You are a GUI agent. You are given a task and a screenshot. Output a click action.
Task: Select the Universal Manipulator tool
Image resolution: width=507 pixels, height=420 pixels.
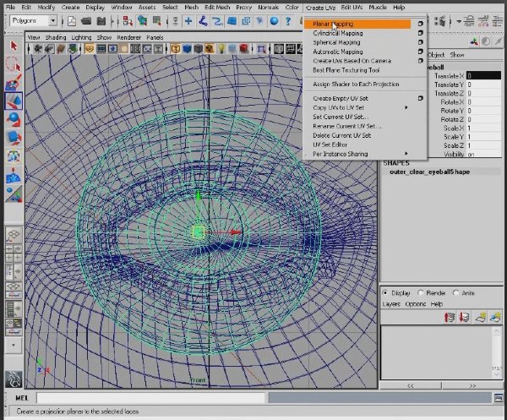pos(14,157)
